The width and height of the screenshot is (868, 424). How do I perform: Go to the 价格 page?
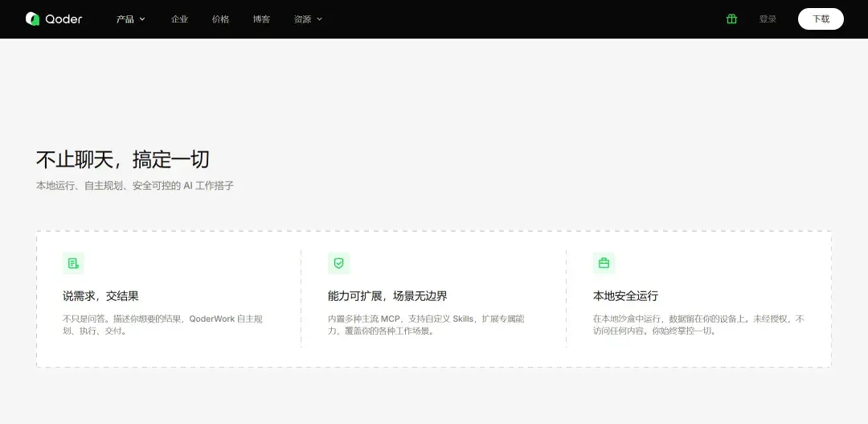pos(220,19)
